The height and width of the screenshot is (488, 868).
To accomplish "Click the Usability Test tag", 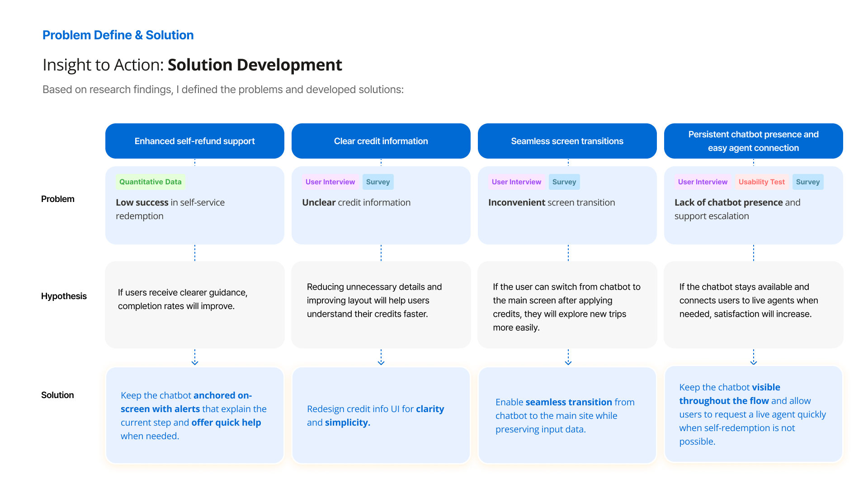I will point(761,182).
